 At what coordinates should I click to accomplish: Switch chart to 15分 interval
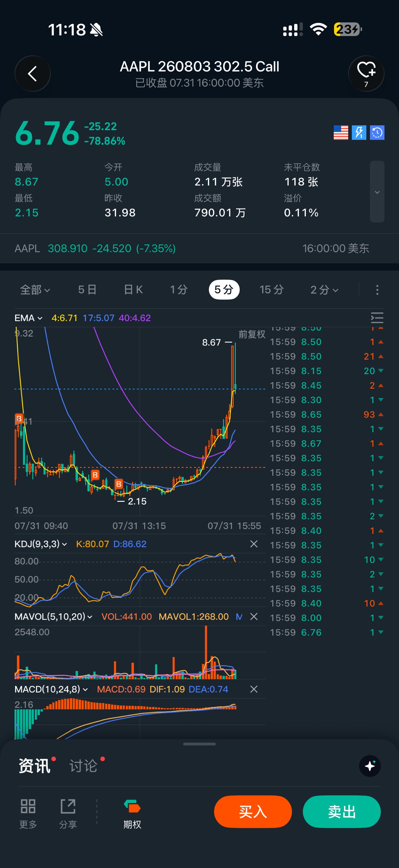[271, 290]
